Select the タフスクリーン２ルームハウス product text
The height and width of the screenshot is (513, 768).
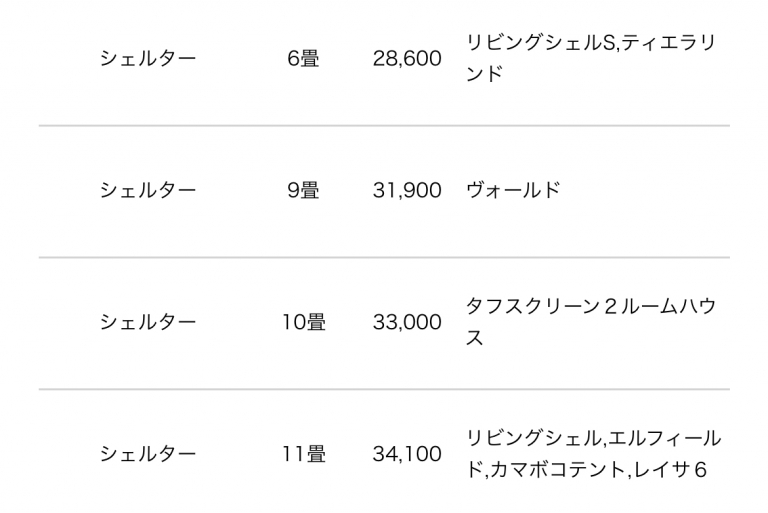pyautogui.click(x=590, y=308)
